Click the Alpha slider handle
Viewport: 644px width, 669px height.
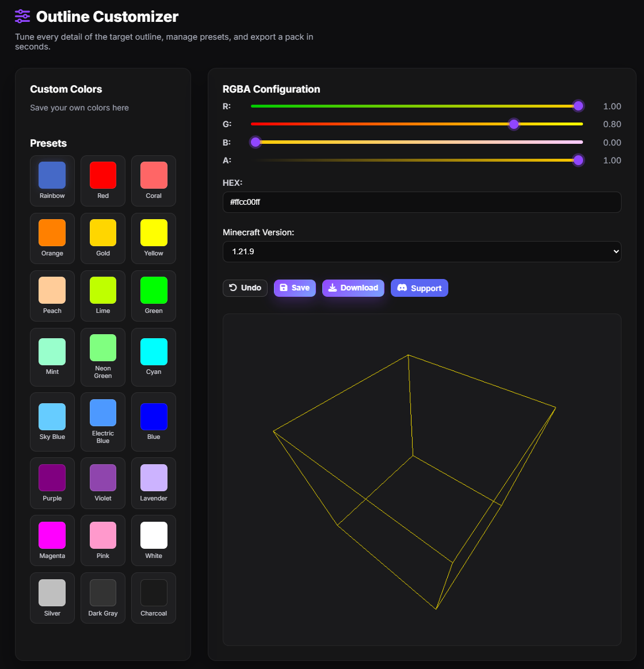578,160
